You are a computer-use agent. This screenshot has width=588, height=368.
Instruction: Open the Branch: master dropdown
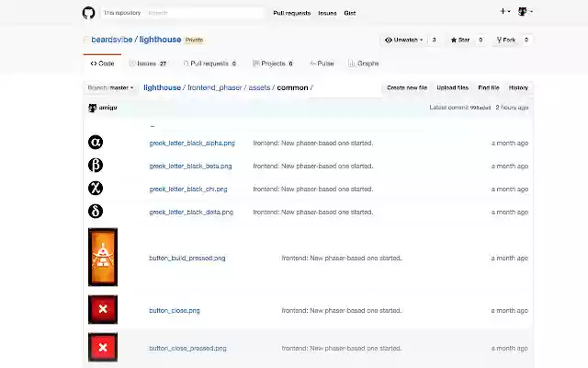pos(110,88)
